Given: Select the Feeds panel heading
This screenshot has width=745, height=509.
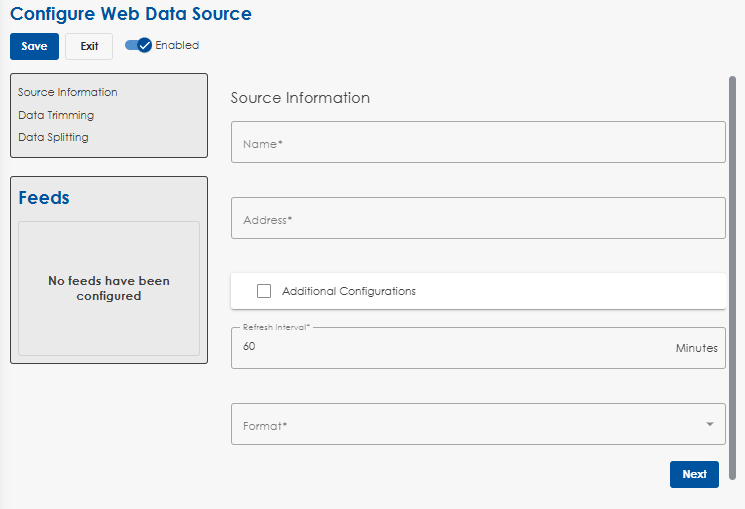Looking at the screenshot, I should pyautogui.click(x=44, y=198).
